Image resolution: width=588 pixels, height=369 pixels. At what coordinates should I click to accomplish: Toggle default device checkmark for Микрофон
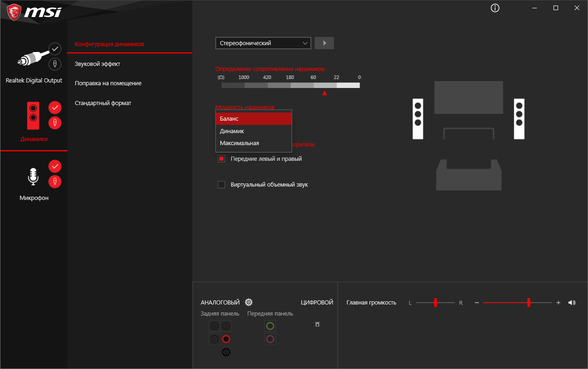(55, 166)
